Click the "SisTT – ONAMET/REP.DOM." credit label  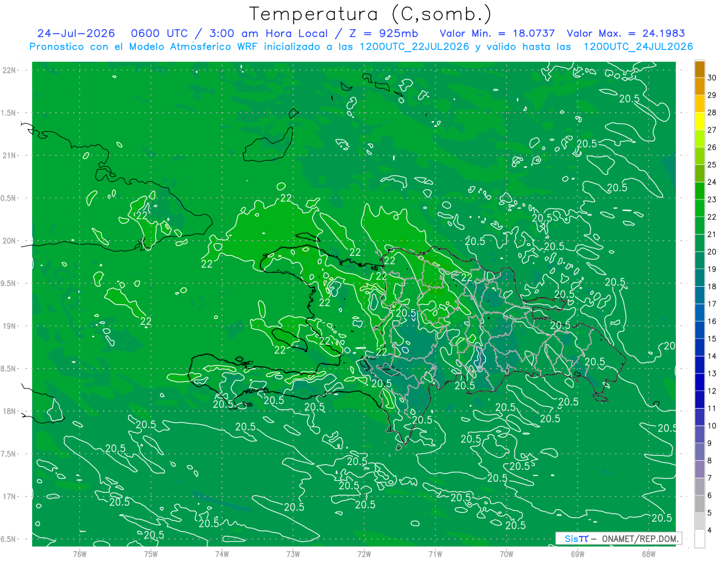(618, 538)
